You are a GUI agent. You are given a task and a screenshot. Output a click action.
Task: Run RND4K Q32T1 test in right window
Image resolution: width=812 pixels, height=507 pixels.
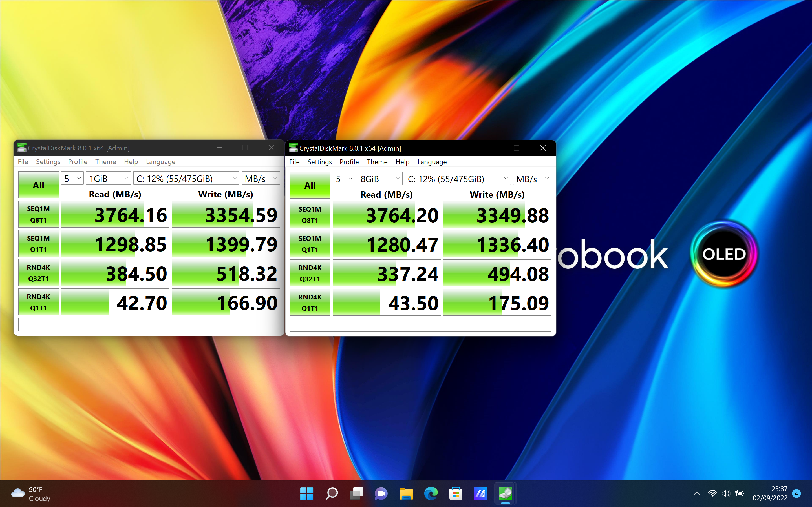[x=310, y=273]
